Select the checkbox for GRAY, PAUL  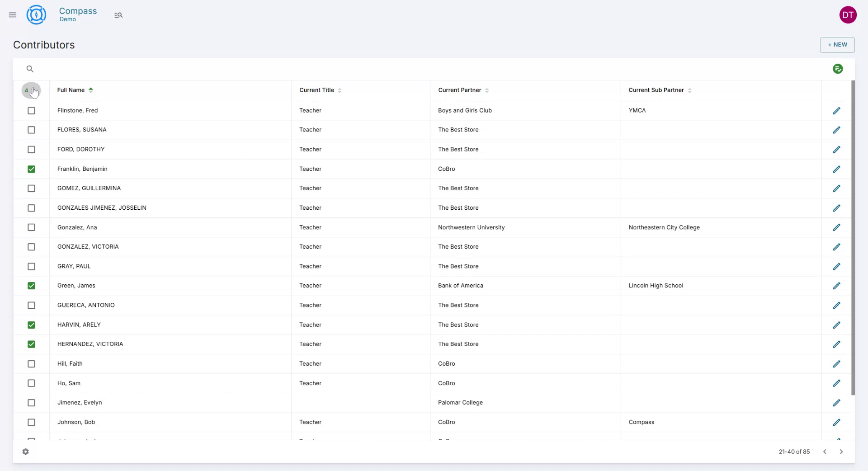click(x=31, y=267)
